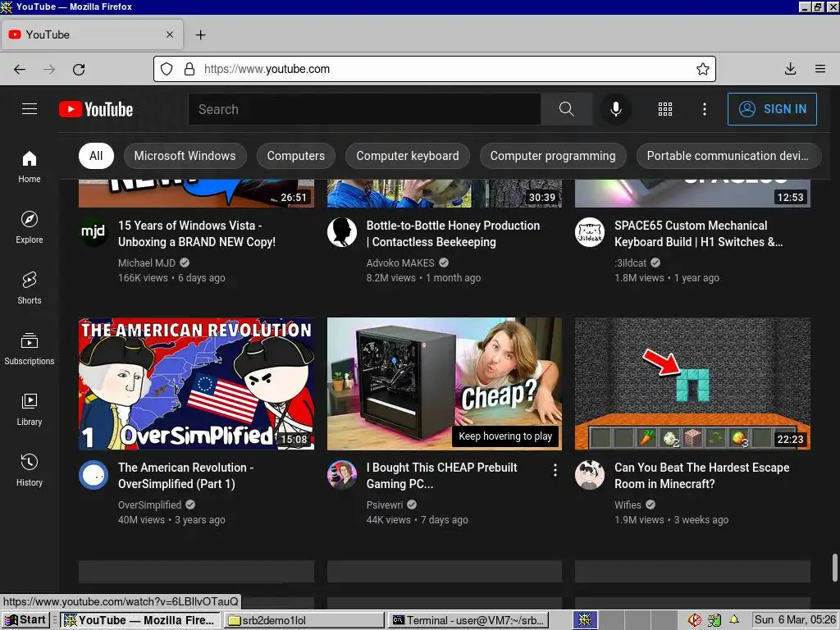
Task: Select Portable communication devices chip
Action: (728, 156)
